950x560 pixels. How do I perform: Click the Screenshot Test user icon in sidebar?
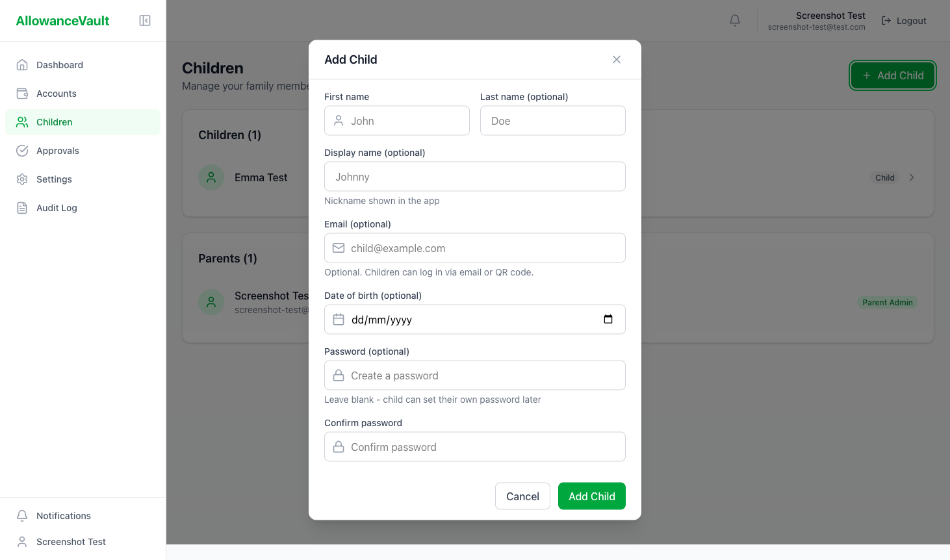coord(21,541)
